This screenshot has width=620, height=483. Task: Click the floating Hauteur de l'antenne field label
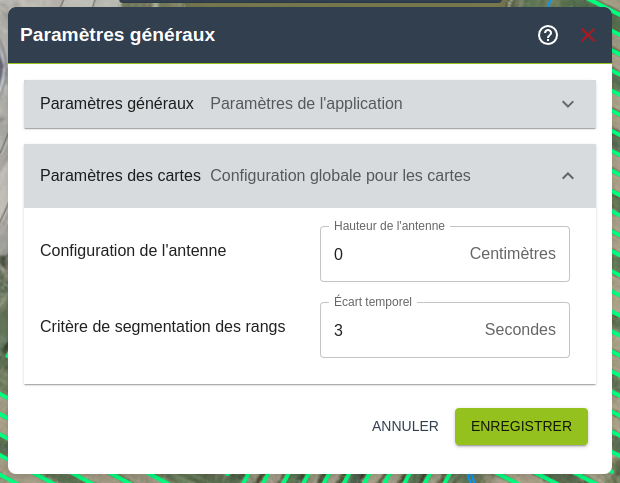pos(389,226)
